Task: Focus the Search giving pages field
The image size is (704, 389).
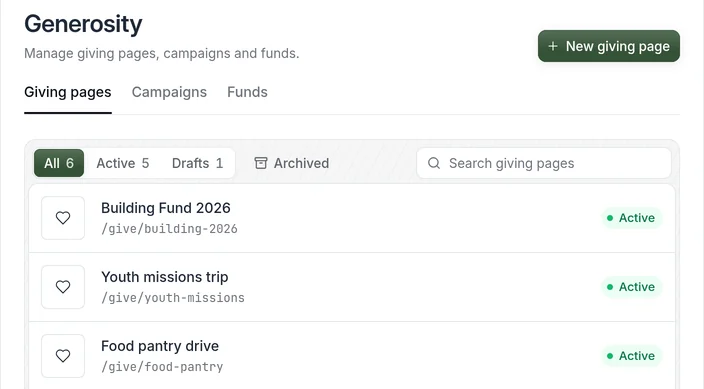Action: pyautogui.click(x=544, y=163)
